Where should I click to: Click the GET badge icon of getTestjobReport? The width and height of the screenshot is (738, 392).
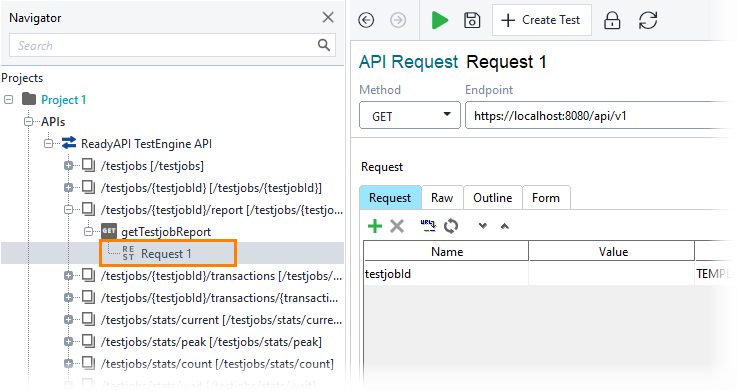tap(109, 231)
